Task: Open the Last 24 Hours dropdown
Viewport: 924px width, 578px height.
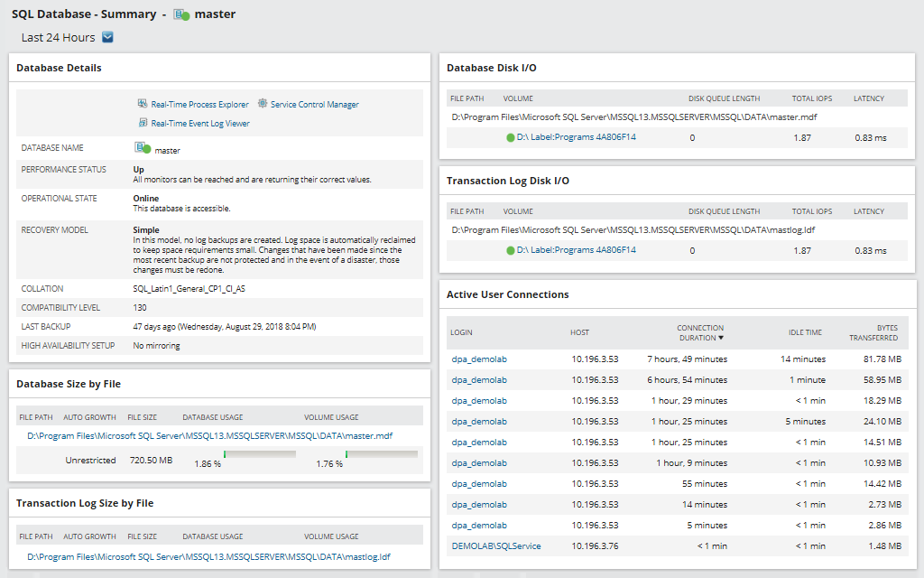Action: click(107, 37)
